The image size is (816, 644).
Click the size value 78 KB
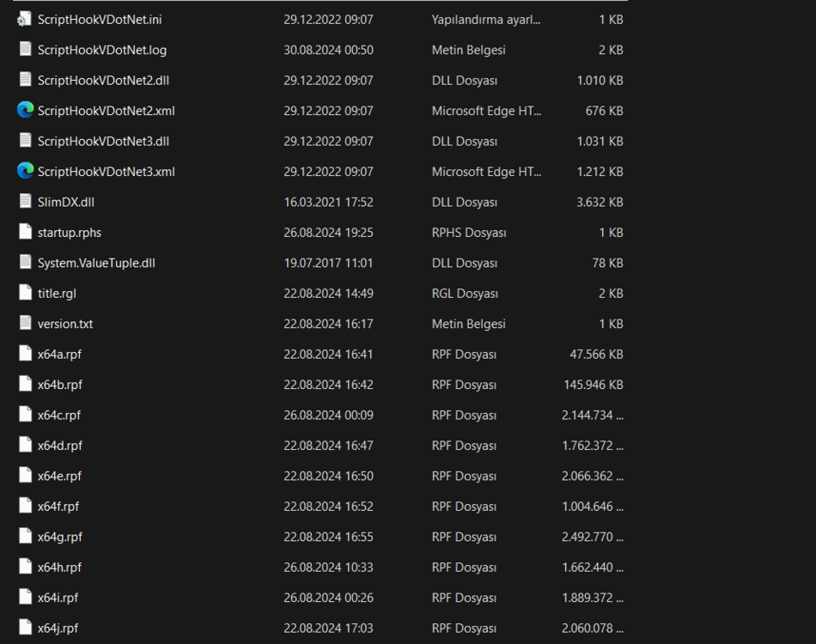(x=607, y=264)
